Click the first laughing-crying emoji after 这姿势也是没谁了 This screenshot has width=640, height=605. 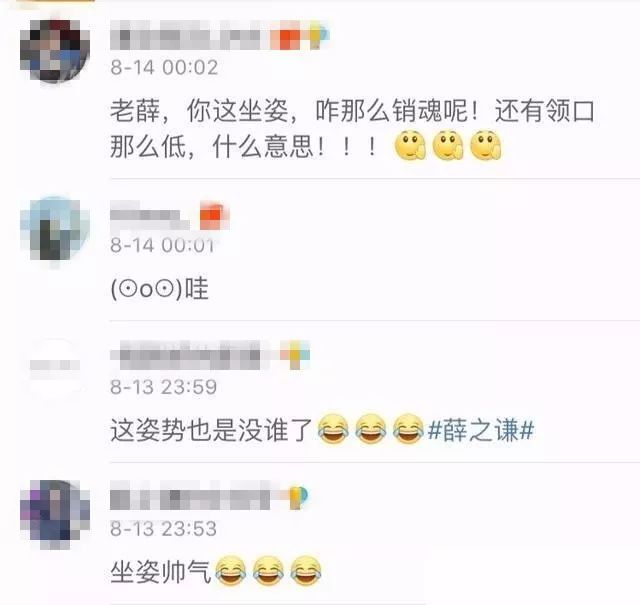333,429
